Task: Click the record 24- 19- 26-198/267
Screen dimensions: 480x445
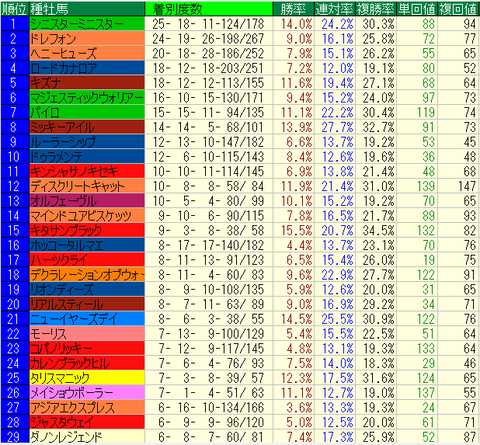Action: (209, 38)
